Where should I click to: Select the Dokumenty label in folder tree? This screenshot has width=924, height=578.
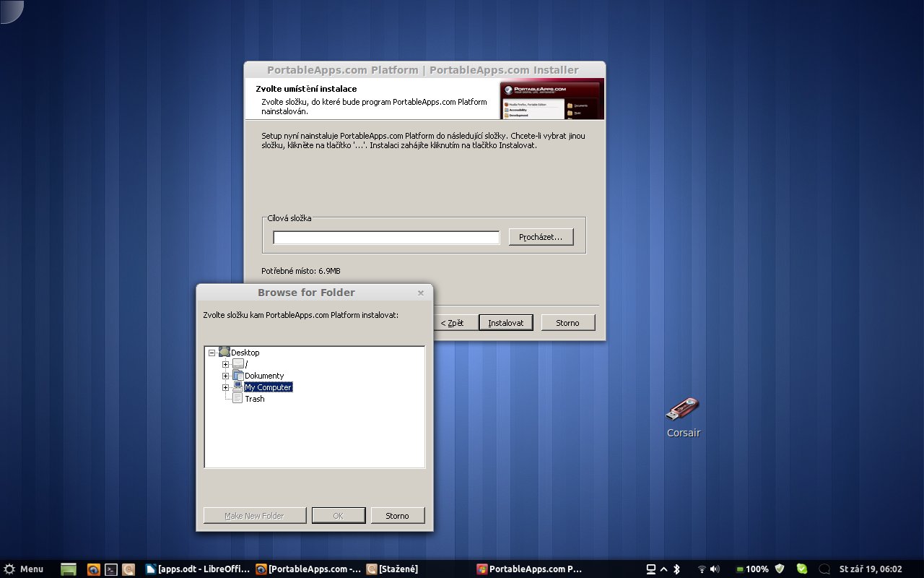[x=264, y=376]
